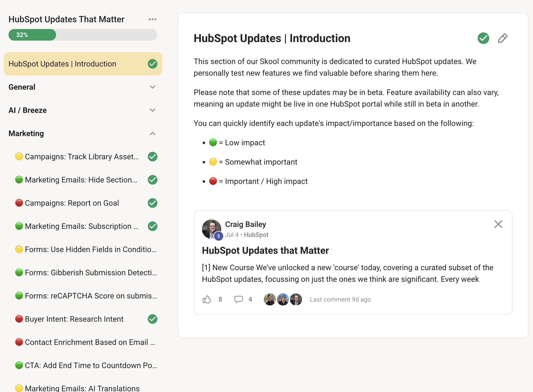The image size is (533, 392).
Task: Open Craig Bailey's profile avatar
Action: point(212,229)
